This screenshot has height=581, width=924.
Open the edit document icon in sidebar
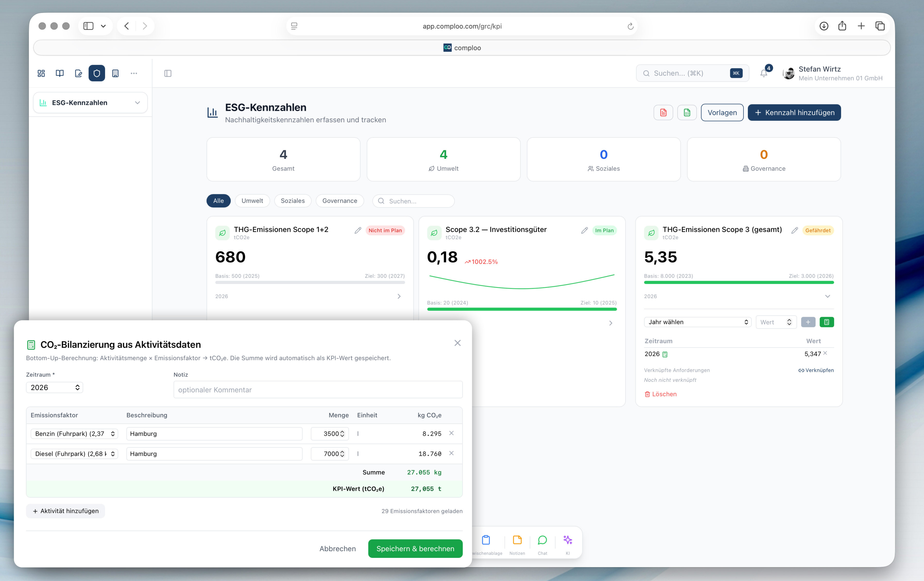(78, 73)
